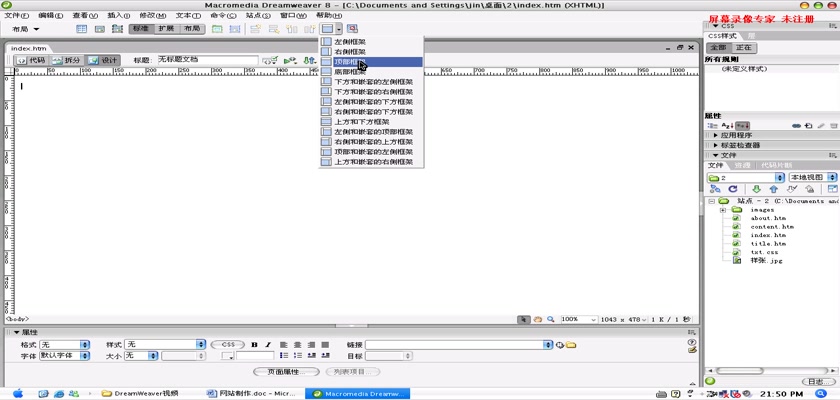Click the Draw Layer icon
The image size is (840, 400).
tap(117, 29)
